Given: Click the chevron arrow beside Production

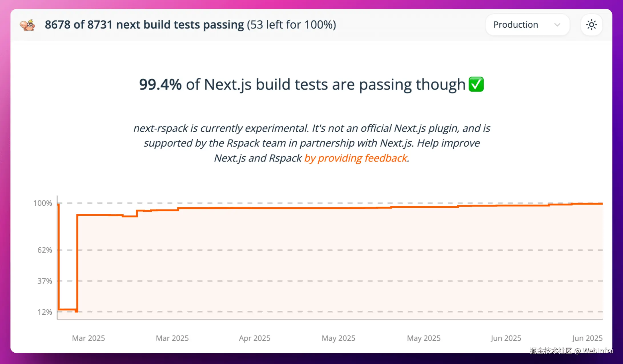Looking at the screenshot, I should click(x=557, y=25).
